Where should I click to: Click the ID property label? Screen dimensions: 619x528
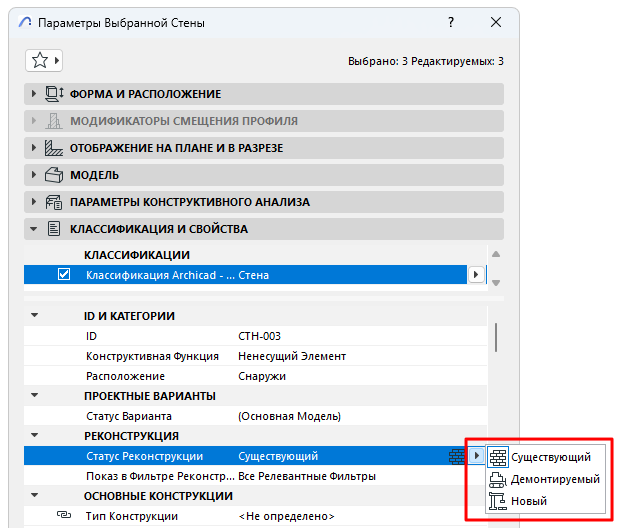point(91,336)
